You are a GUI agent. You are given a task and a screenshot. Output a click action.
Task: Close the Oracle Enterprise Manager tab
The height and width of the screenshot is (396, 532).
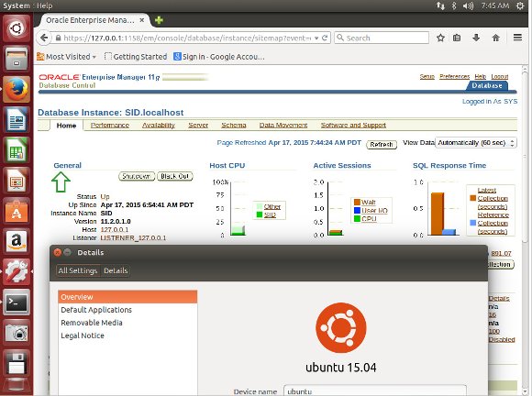coord(142,20)
